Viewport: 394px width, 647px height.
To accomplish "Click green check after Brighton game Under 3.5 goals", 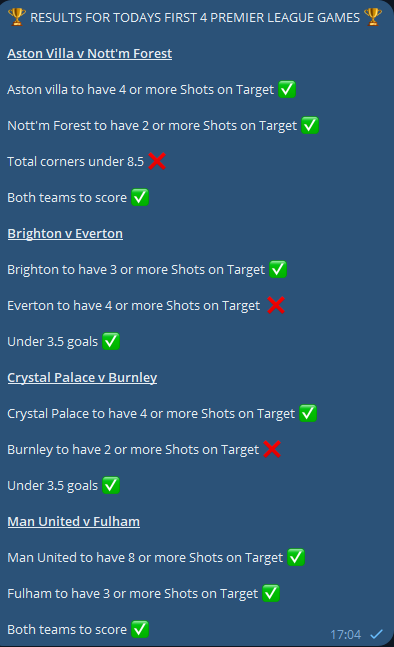I will point(111,341).
